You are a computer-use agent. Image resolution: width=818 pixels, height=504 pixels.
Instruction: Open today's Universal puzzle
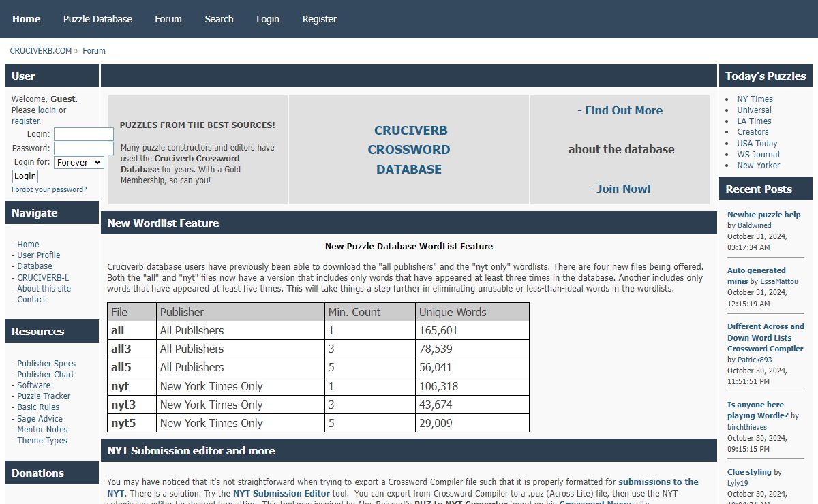(x=754, y=110)
